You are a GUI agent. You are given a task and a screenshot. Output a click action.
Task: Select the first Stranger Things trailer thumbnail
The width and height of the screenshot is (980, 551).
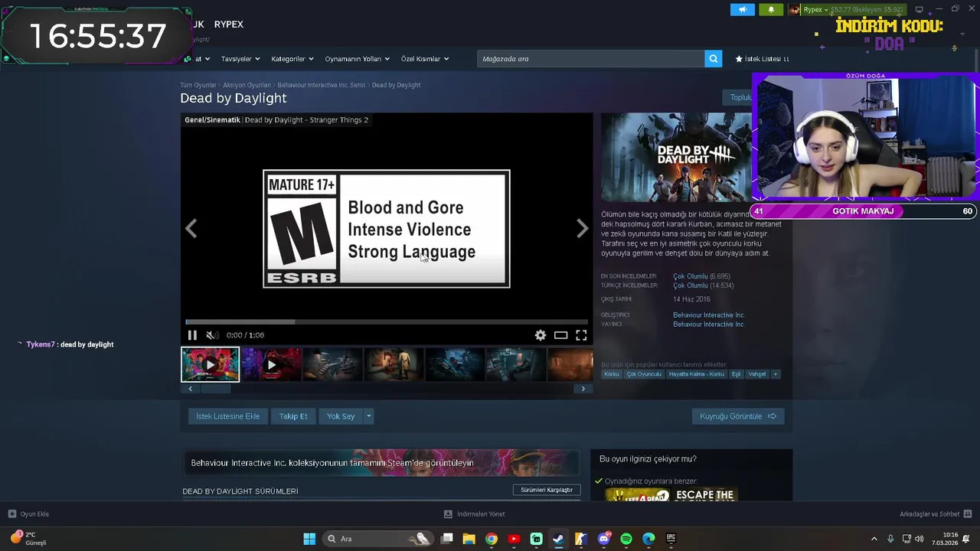(210, 364)
